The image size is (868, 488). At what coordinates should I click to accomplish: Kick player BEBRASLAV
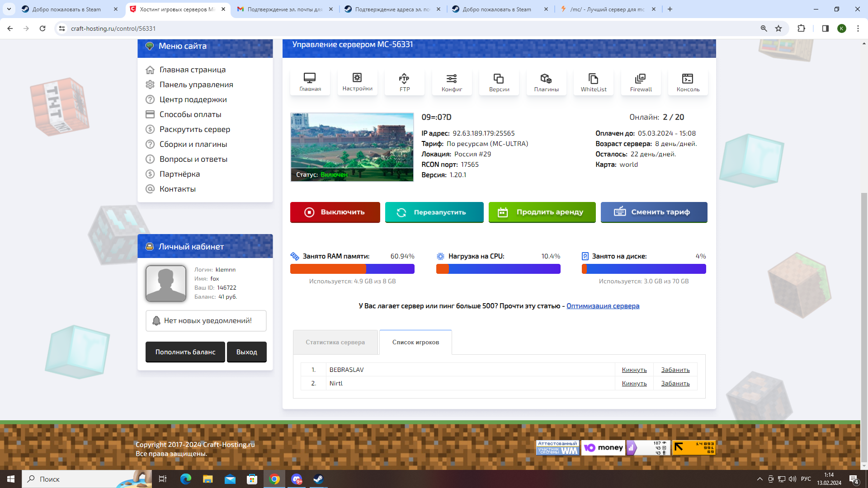(x=634, y=370)
